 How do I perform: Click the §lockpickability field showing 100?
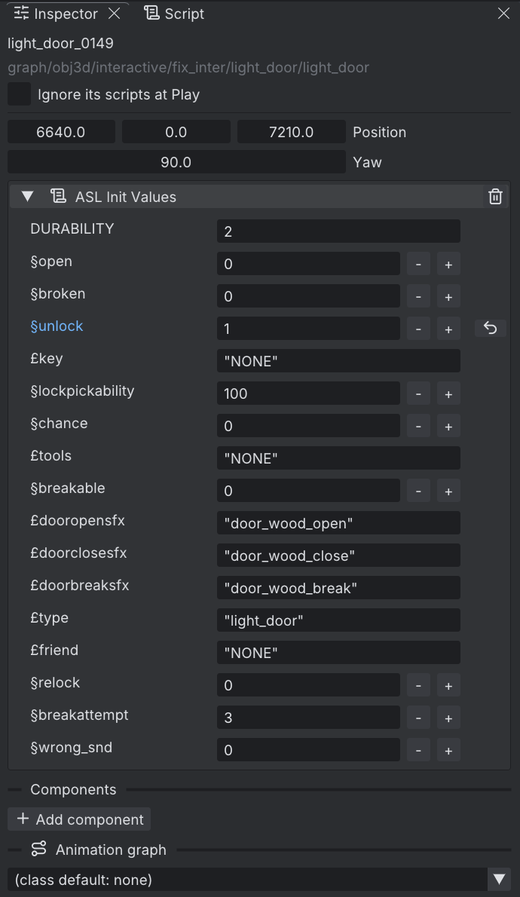click(308, 394)
